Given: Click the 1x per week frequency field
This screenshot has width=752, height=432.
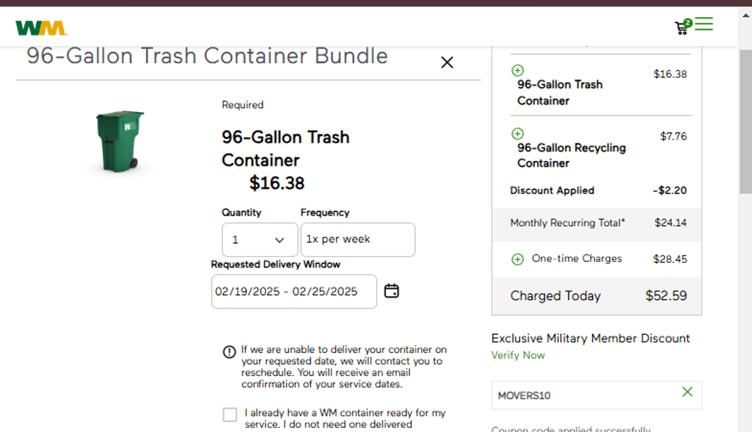Looking at the screenshot, I should click(x=358, y=239).
